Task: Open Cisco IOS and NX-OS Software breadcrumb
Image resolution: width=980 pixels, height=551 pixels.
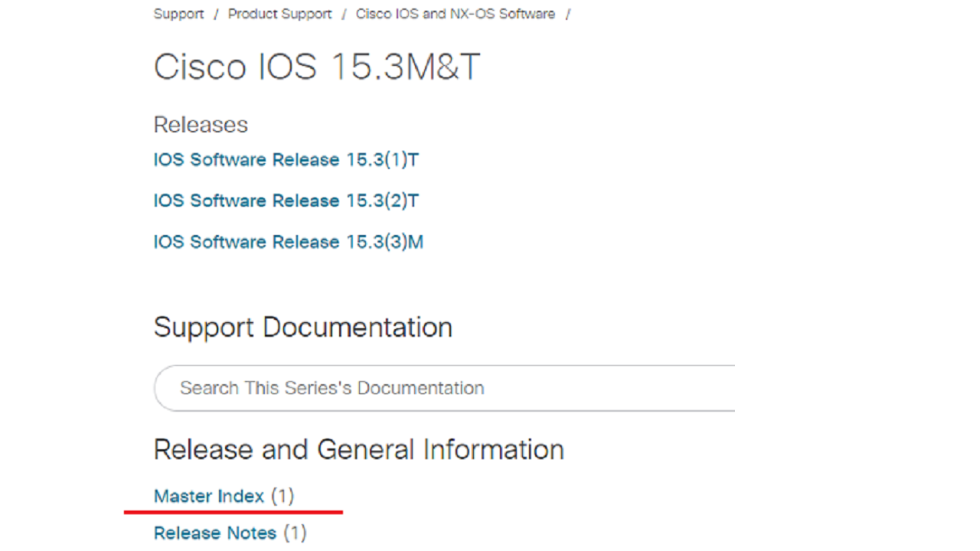Action: pos(456,14)
